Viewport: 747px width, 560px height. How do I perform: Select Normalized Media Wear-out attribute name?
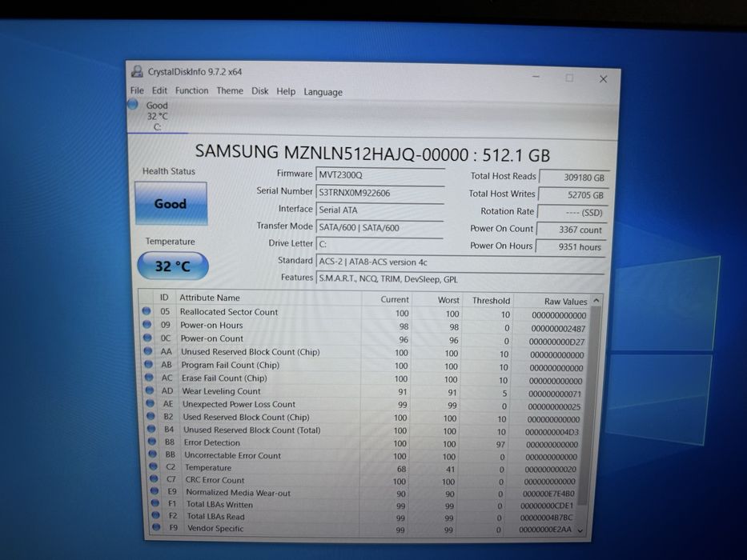[x=238, y=492]
